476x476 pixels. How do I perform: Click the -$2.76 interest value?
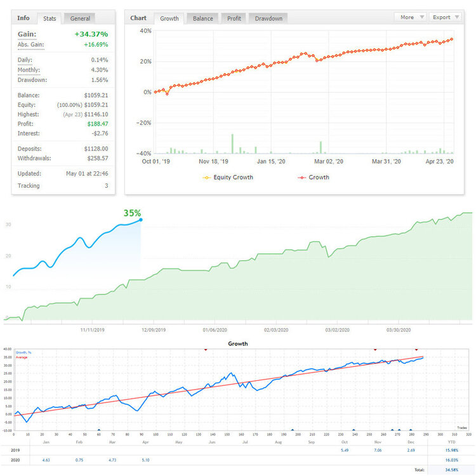click(x=100, y=133)
